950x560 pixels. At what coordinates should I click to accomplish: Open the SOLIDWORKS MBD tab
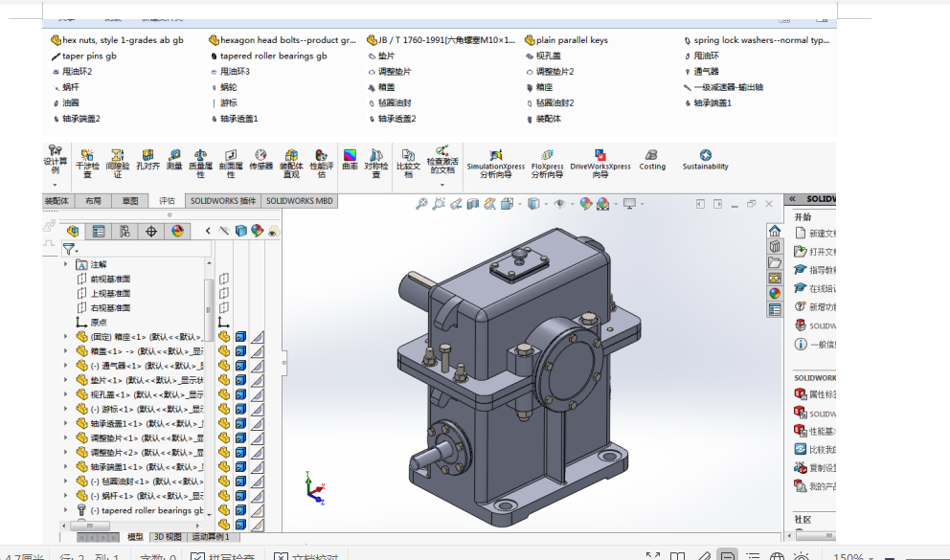[x=299, y=201]
